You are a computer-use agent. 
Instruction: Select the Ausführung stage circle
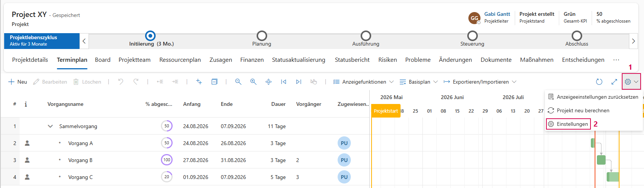[366, 36]
